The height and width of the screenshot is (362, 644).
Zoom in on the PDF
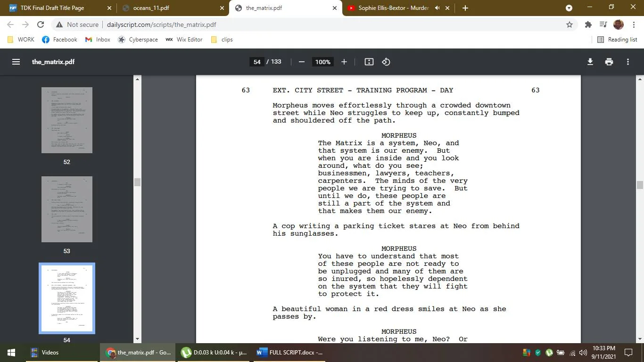click(344, 62)
